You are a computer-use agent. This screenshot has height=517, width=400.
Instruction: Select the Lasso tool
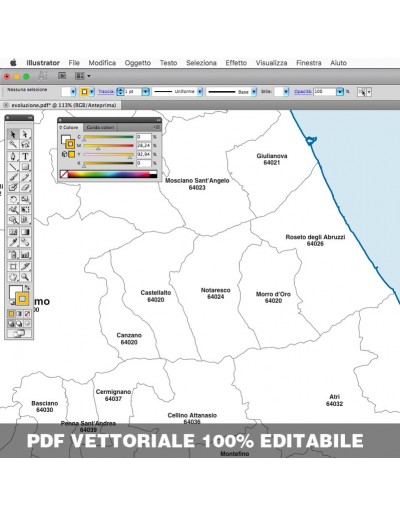point(25,144)
